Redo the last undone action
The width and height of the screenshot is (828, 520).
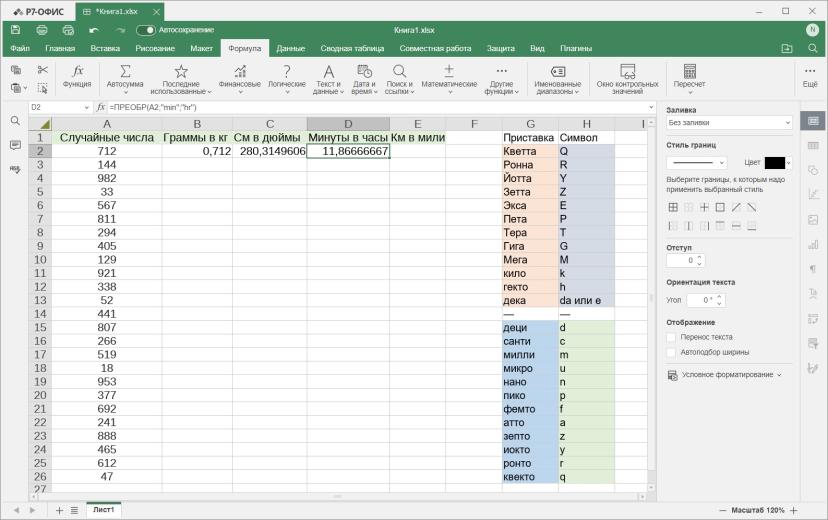pos(120,30)
